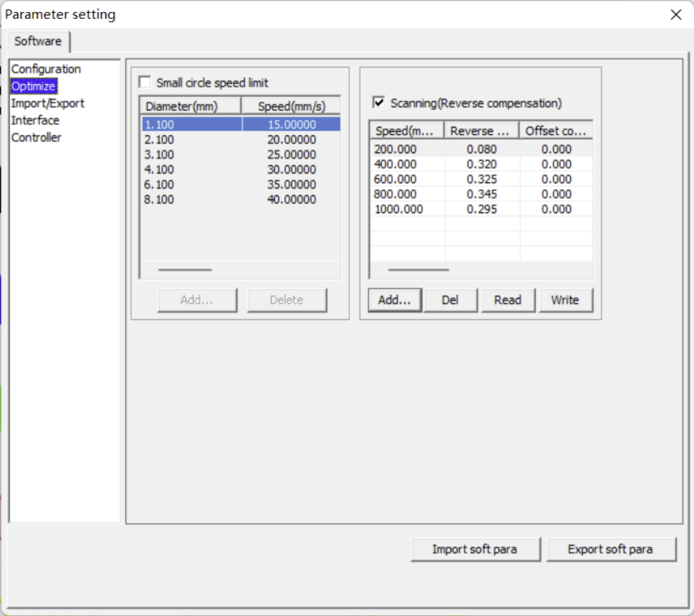Click the Write button
The height and width of the screenshot is (616, 694).
565,300
